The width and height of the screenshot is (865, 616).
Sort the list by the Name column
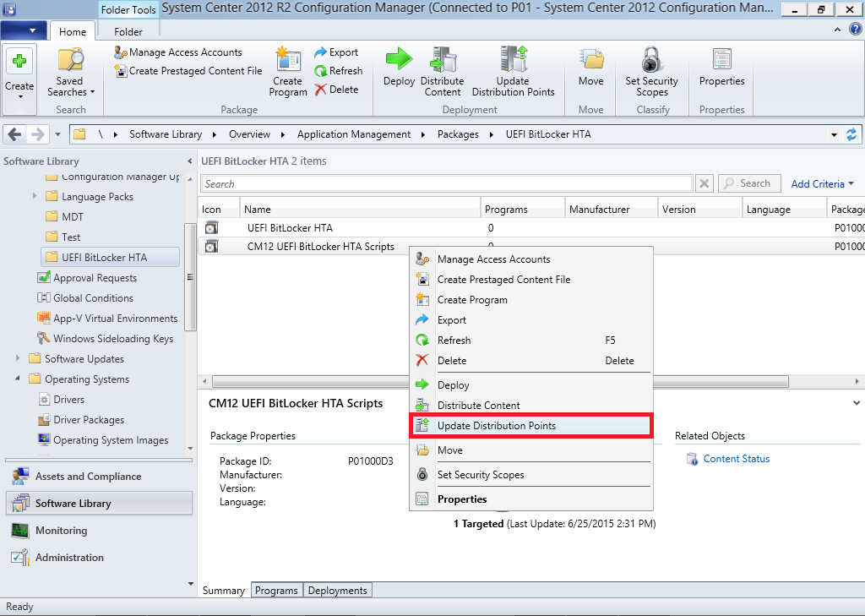(360, 210)
